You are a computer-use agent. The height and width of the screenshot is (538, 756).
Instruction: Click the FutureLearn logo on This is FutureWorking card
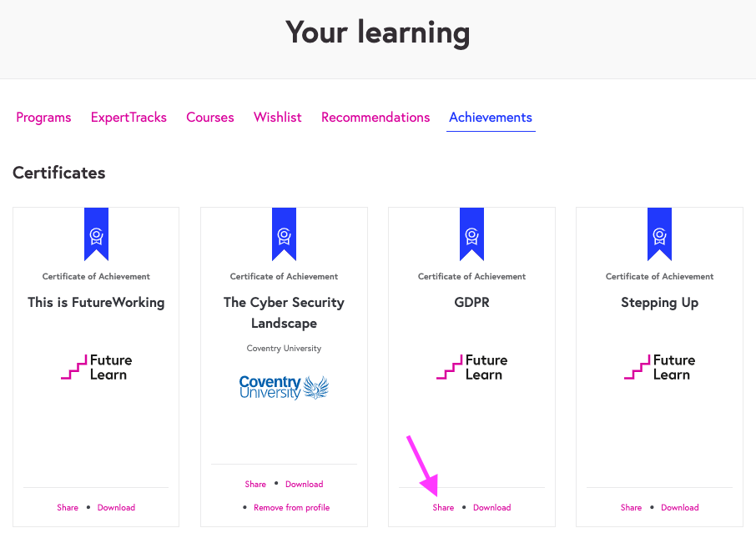[96, 367]
